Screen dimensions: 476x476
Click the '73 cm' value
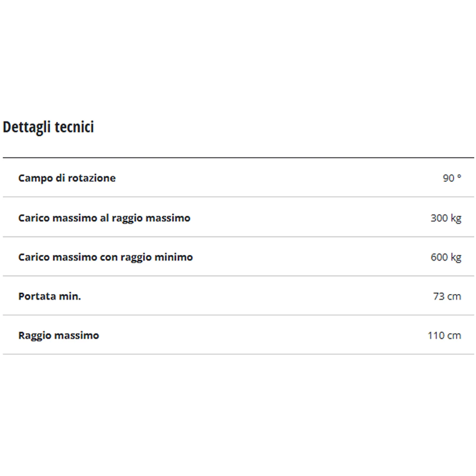pyautogui.click(x=447, y=296)
